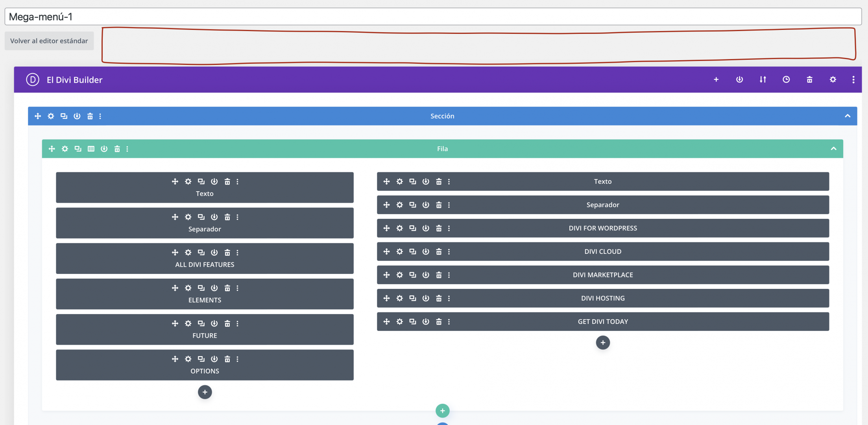Screen dimensions: 868x425
Task: Clear layout using header trash icon
Action: click(x=810, y=79)
